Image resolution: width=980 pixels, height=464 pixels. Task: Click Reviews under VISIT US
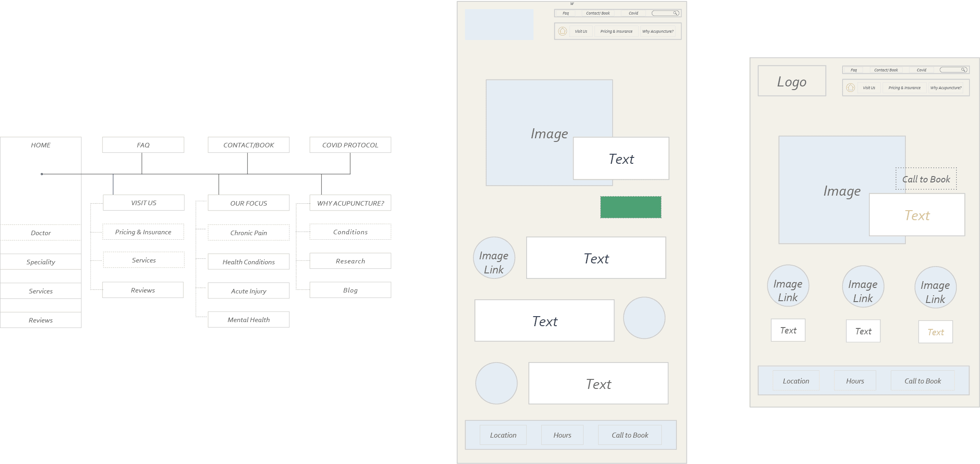(x=143, y=290)
